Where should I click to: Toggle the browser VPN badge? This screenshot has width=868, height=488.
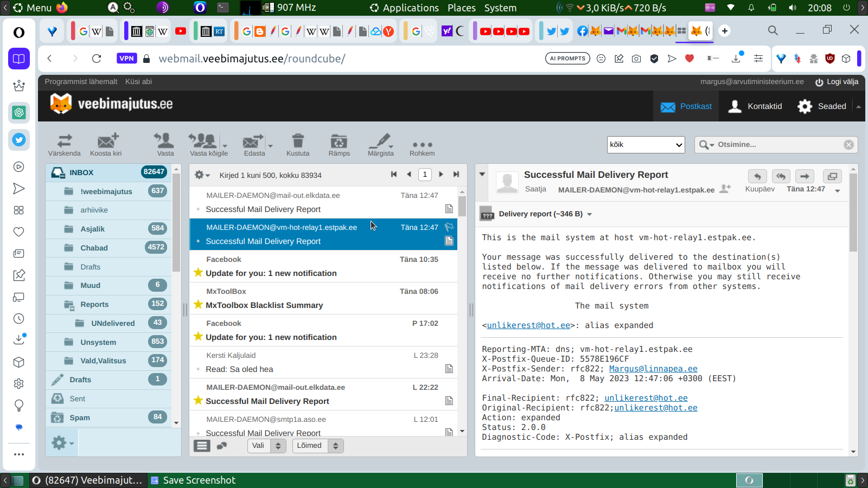[126, 59]
